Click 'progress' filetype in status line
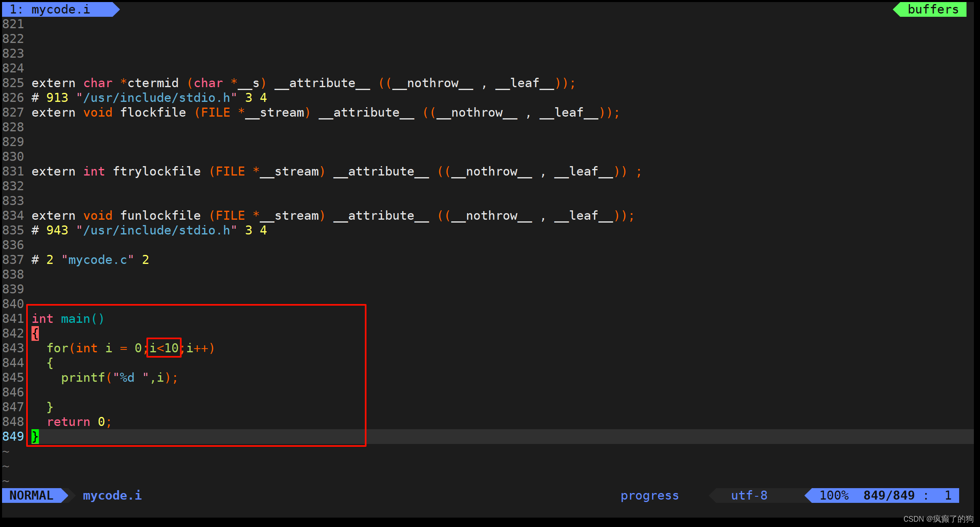This screenshot has height=527, width=980. 650,495
